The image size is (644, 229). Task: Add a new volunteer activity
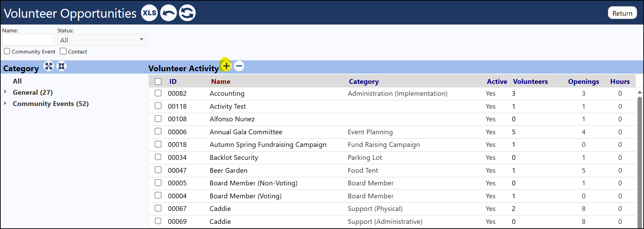tap(226, 66)
